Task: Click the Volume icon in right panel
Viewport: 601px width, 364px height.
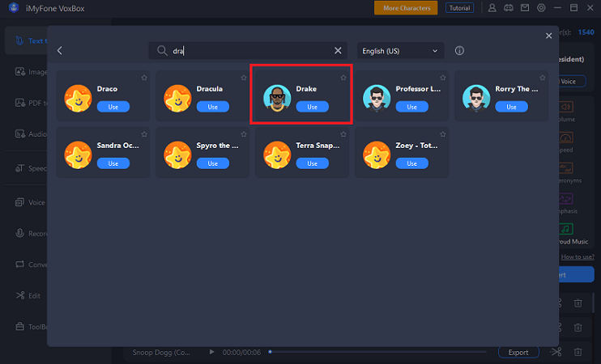Action: [566, 107]
